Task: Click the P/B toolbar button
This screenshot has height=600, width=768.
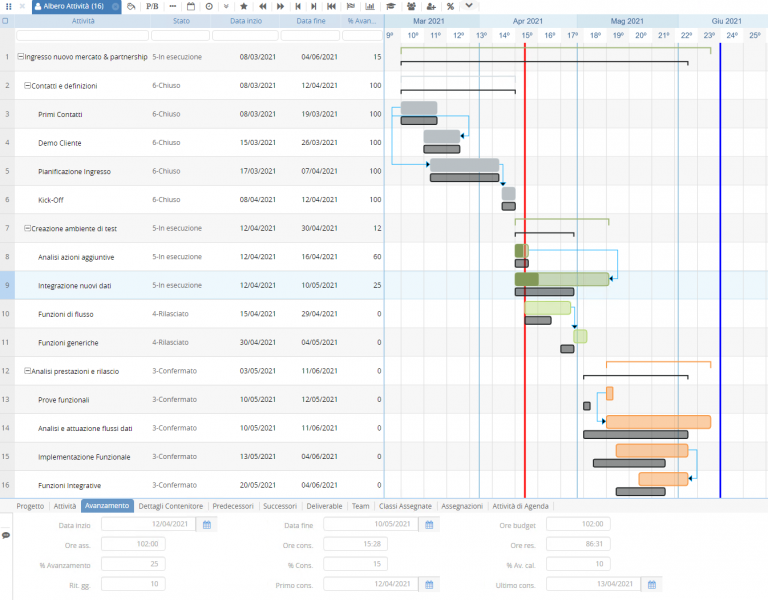Action: [152, 6]
